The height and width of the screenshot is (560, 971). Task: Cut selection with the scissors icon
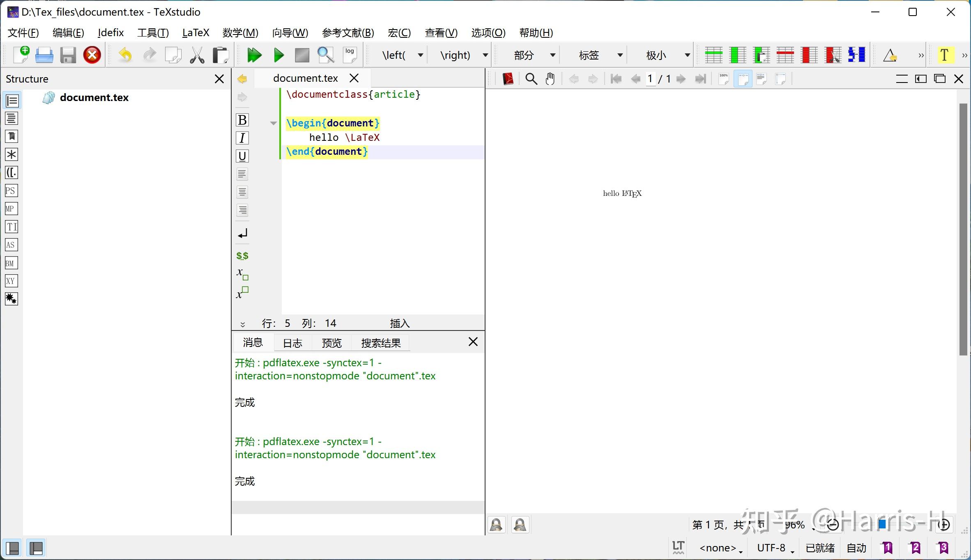pos(197,55)
